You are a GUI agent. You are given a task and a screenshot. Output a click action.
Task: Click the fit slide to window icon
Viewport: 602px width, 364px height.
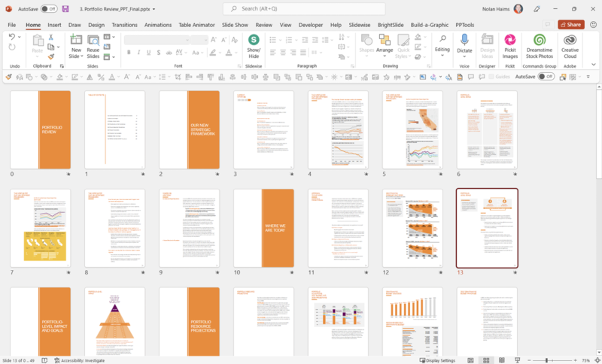click(597, 360)
